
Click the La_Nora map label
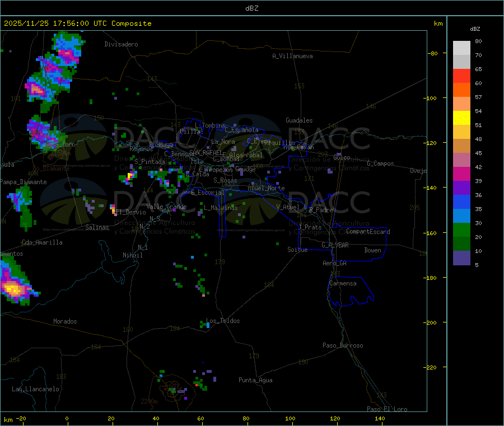tap(223, 142)
